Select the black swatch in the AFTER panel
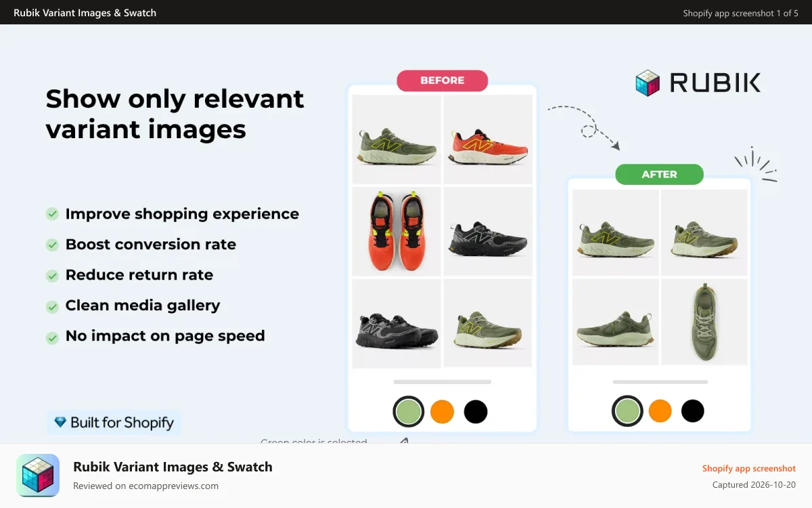 click(x=692, y=410)
